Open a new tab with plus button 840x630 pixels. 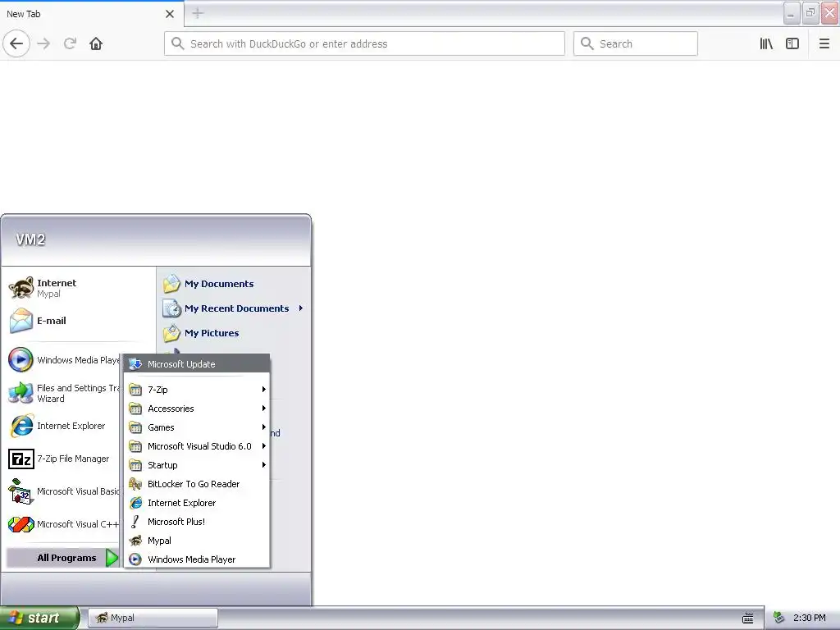[x=198, y=13]
